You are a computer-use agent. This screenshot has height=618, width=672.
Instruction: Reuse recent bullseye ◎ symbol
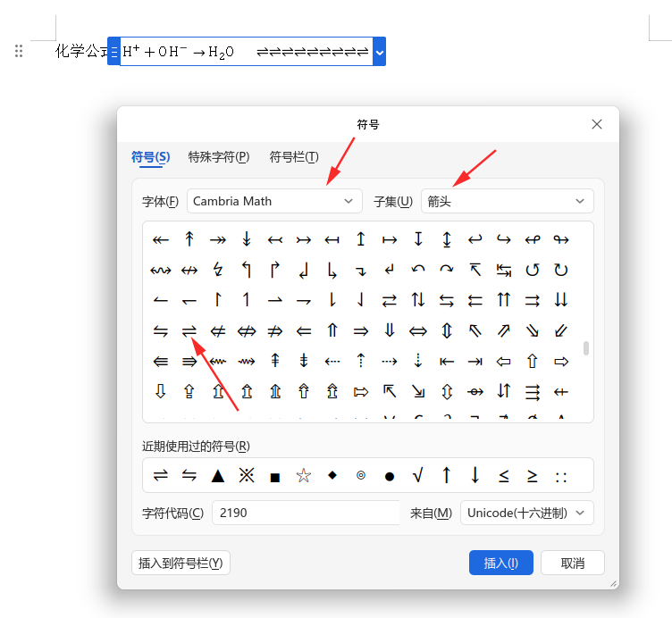pyautogui.click(x=361, y=475)
